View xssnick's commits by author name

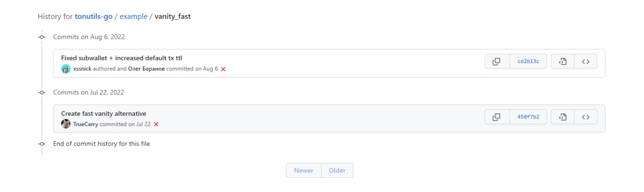tap(83, 69)
